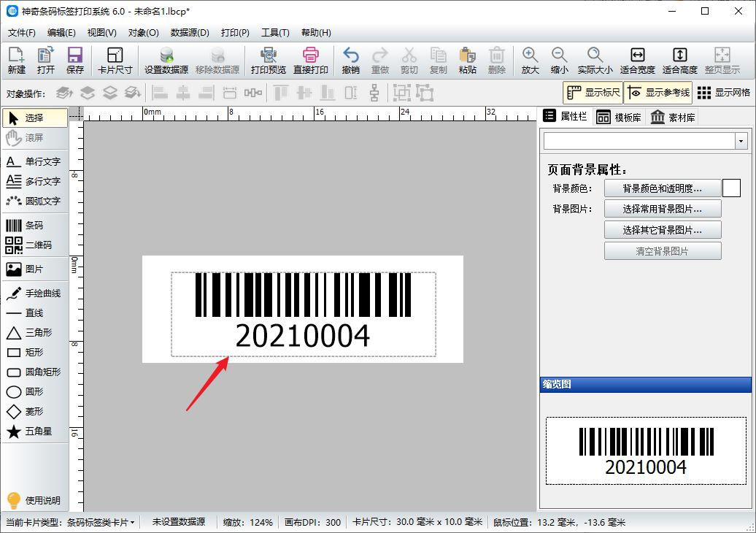Open a file with 打开 icon

click(x=46, y=61)
